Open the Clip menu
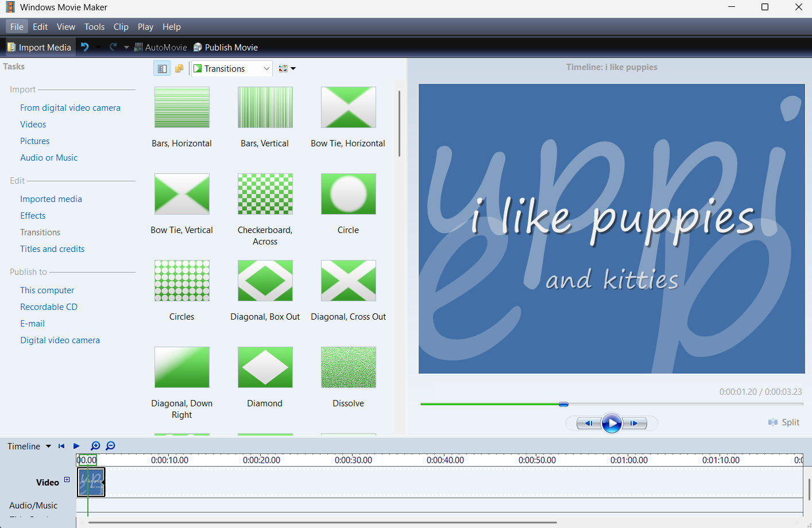 click(x=121, y=26)
